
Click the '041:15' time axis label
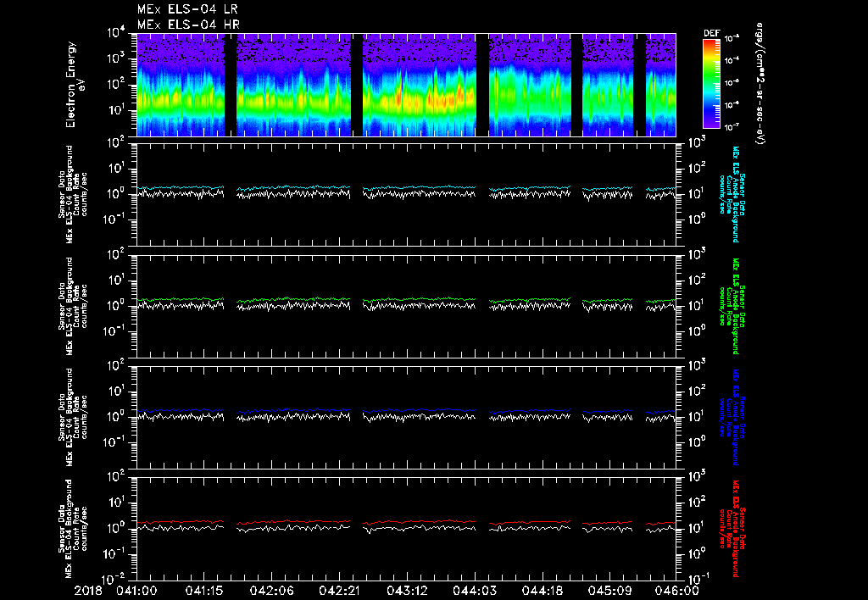click(203, 592)
